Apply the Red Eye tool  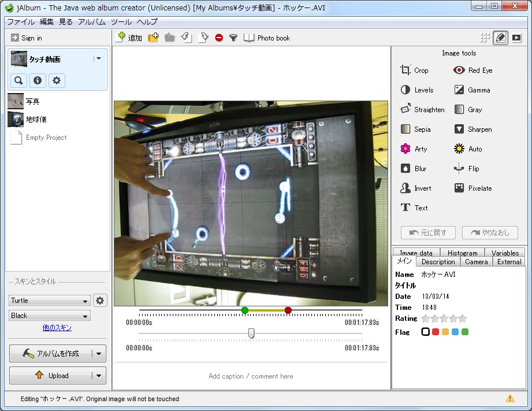473,71
